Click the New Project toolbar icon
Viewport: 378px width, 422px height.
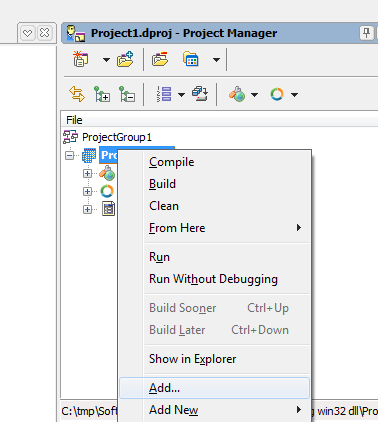(80, 59)
